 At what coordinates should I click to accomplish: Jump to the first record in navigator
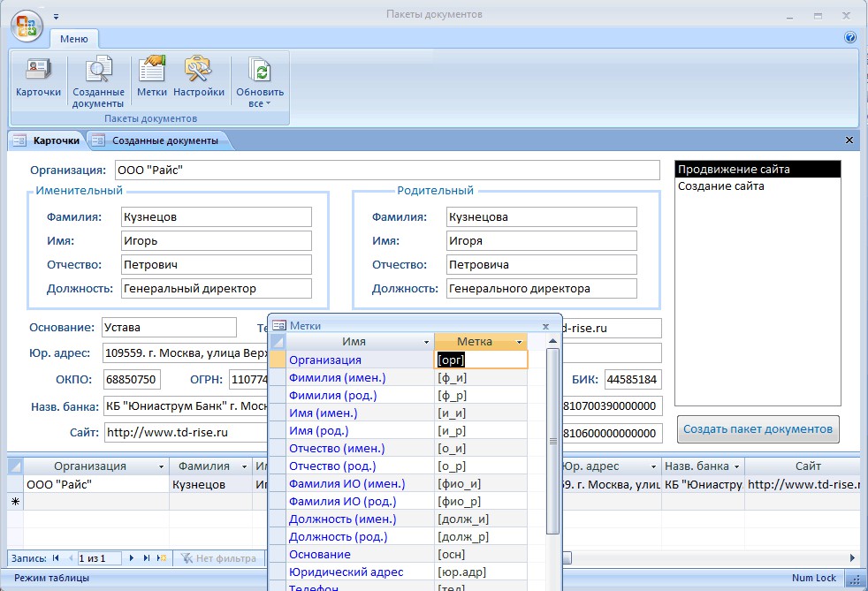pyautogui.click(x=57, y=558)
